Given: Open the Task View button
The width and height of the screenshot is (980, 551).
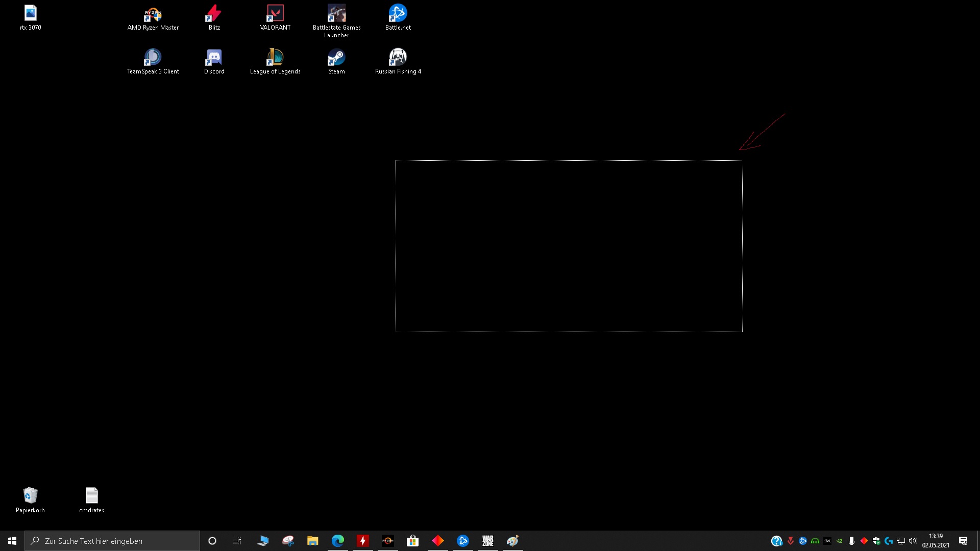Looking at the screenshot, I should pos(237,541).
